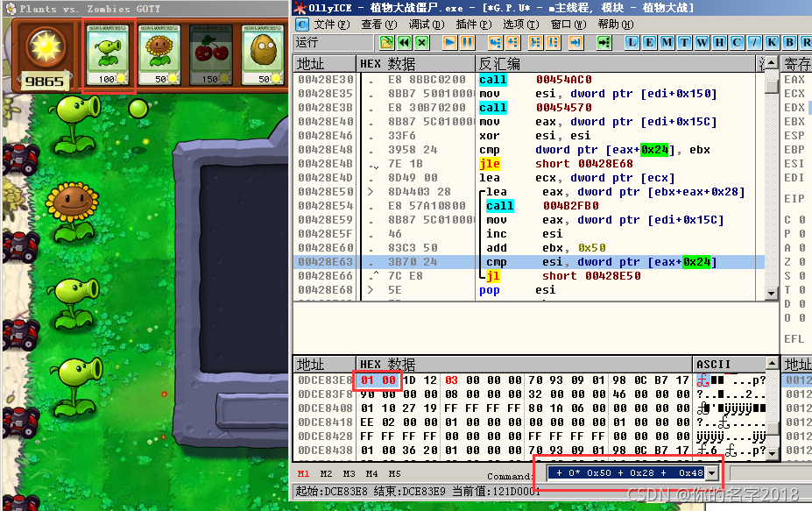Screen dimensions: 812x511
Task: Switch to the M4 memory tab
Action: pyautogui.click(x=371, y=473)
